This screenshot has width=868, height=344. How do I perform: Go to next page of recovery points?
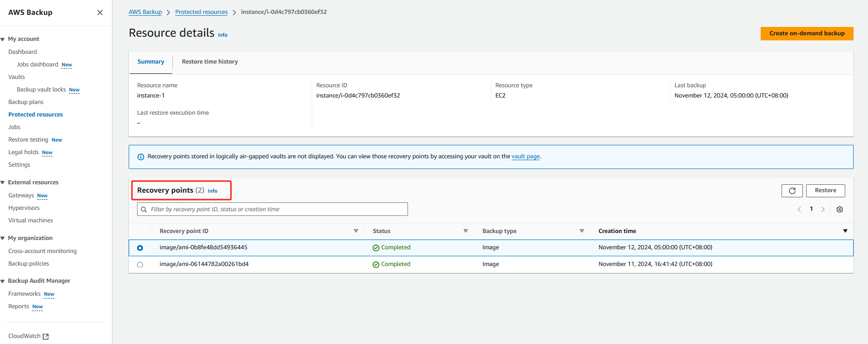(x=823, y=209)
